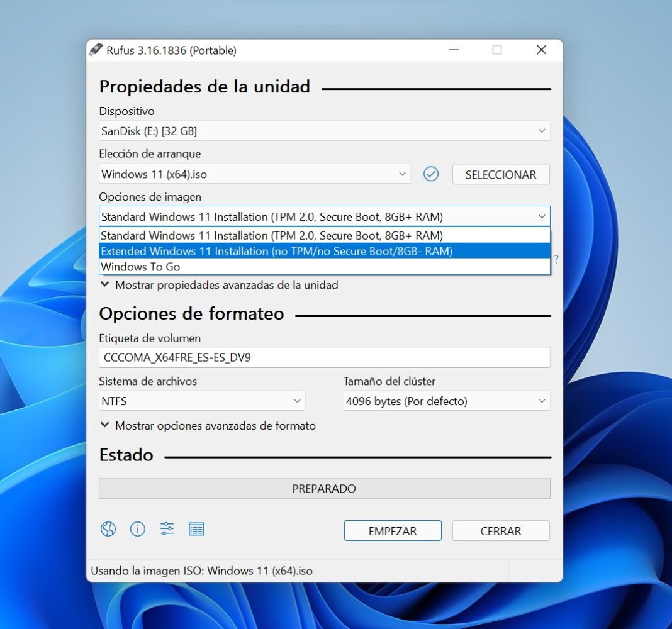672x629 pixels.
Task: Open the Sistema de archivos dropdown
Action: pos(201,401)
